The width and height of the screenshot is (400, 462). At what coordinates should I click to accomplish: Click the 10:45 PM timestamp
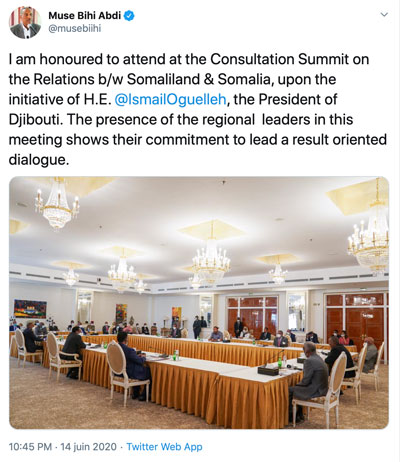[30, 447]
